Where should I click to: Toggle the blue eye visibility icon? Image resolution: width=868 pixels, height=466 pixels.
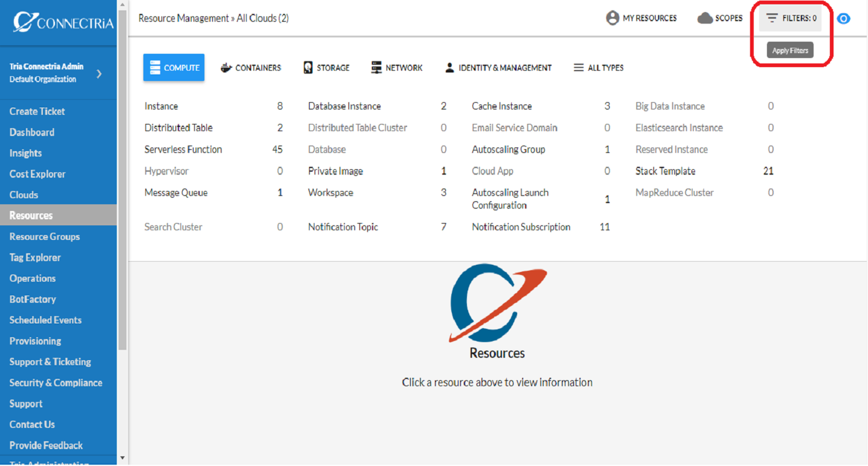pyautogui.click(x=843, y=18)
